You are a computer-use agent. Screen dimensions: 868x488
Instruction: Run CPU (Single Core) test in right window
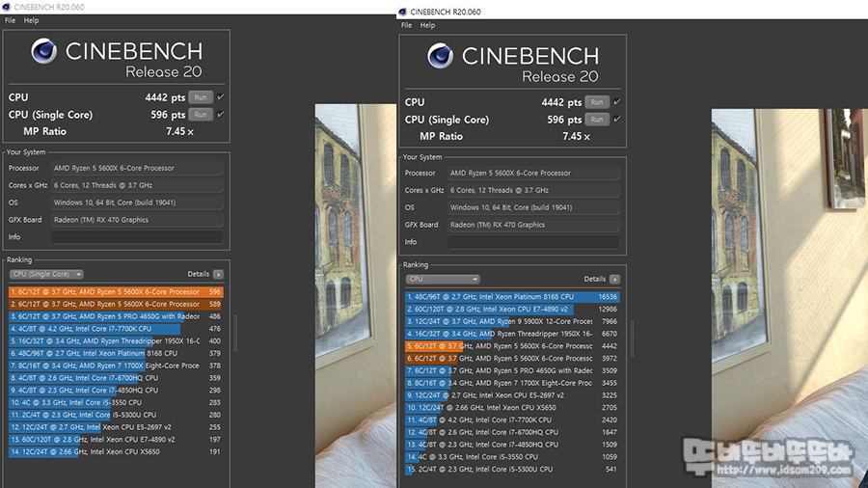tap(597, 120)
